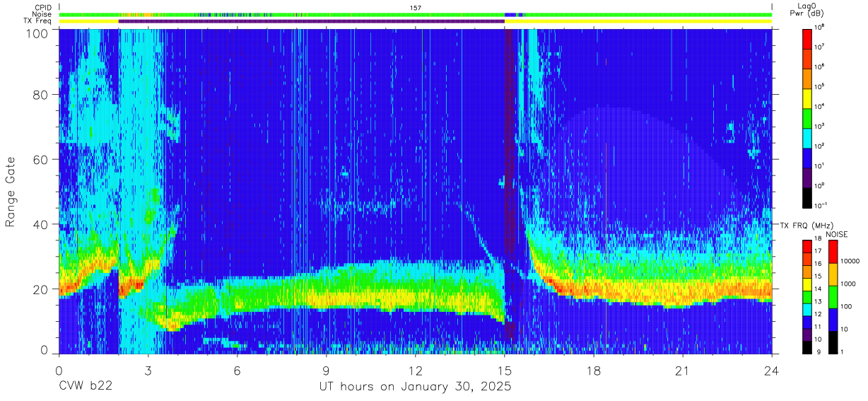Pick the black power segment above 10^-1

click(808, 197)
